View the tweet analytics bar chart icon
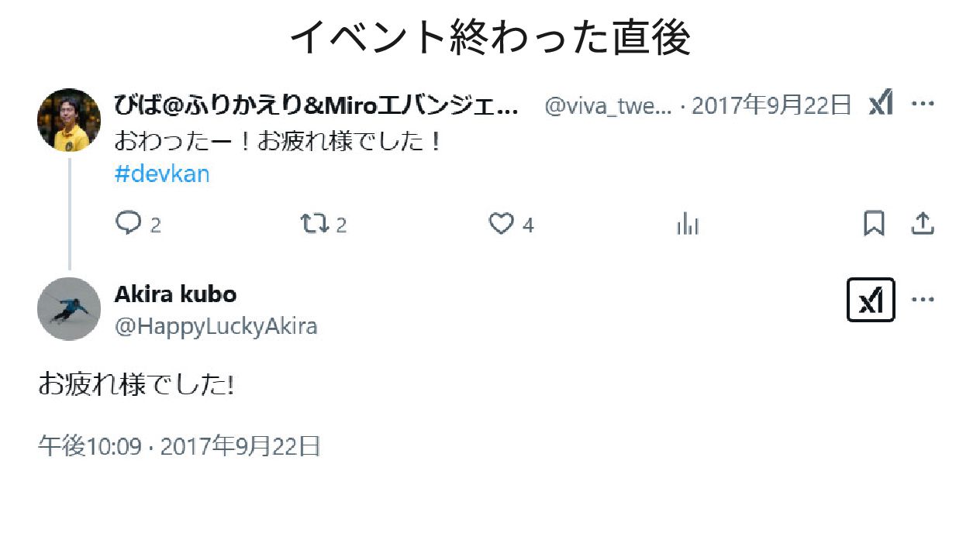980x550 pixels. pos(688,224)
